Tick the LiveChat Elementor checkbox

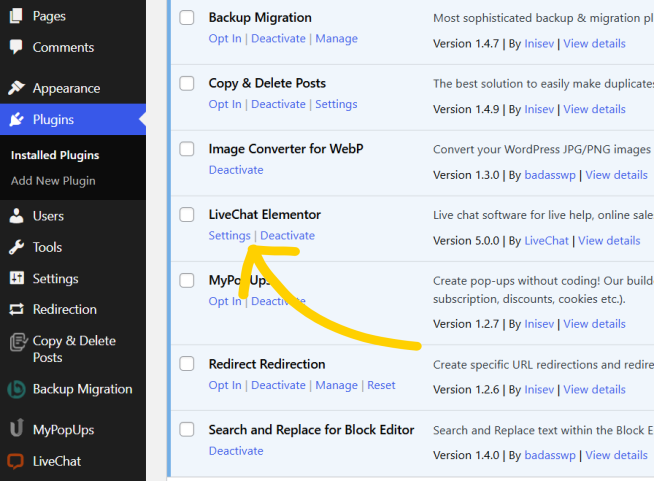point(187,214)
